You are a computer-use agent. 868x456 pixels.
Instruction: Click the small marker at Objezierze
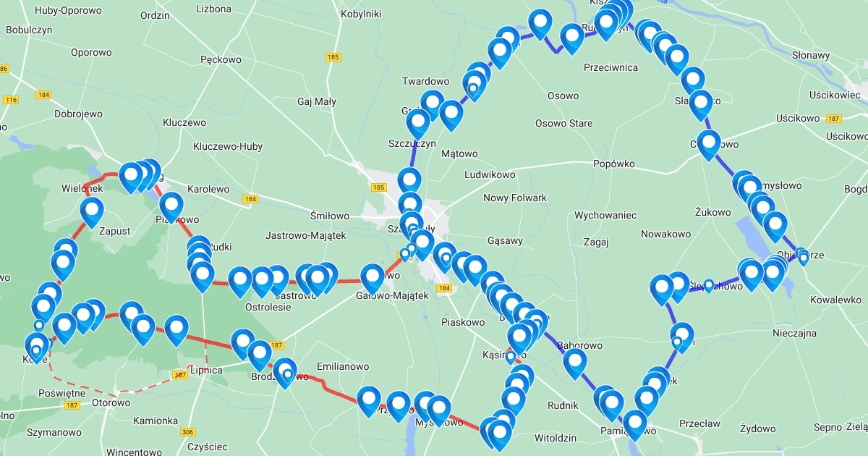[803, 258]
